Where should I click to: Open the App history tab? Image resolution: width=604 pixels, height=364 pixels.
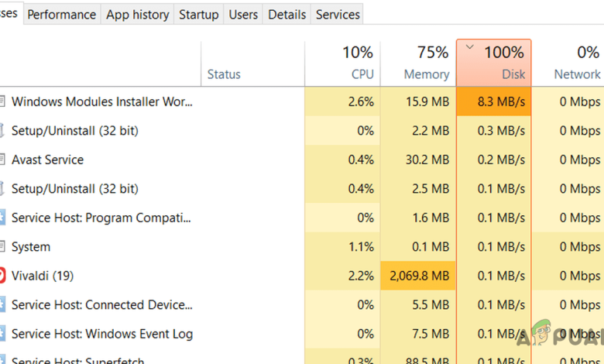(x=138, y=14)
